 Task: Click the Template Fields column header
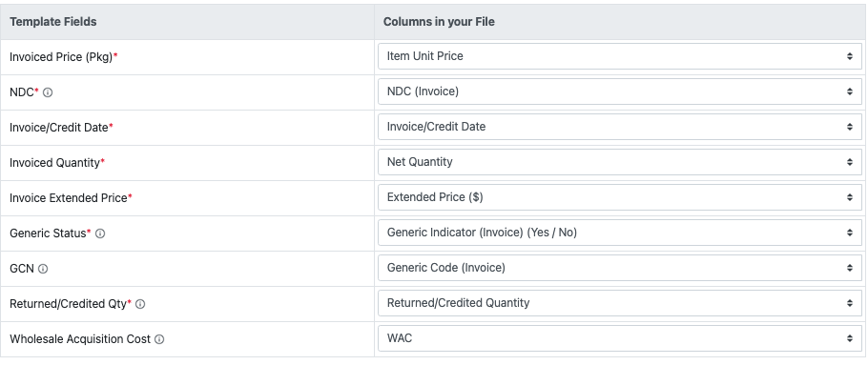point(53,22)
